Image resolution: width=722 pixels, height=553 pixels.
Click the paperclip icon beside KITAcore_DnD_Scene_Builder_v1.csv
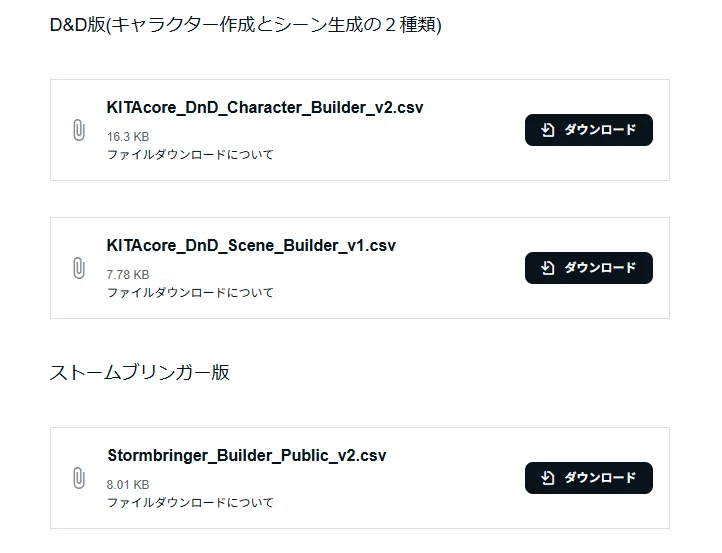click(79, 268)
